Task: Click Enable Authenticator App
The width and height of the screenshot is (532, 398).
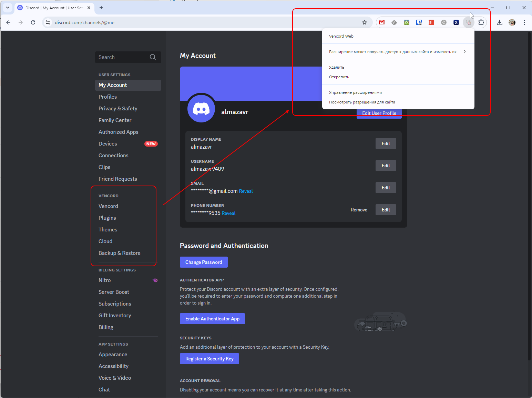Action: tap(212, 318)
